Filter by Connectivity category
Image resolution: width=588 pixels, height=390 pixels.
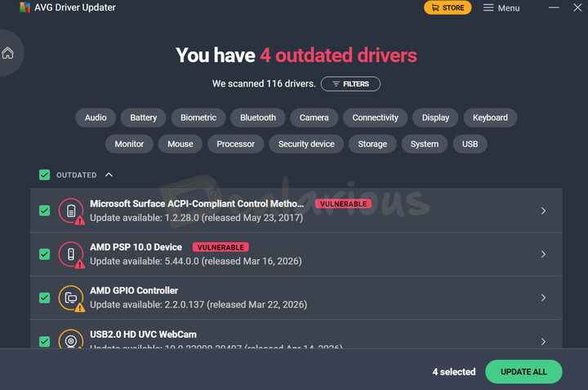click(x=375, y=117)
